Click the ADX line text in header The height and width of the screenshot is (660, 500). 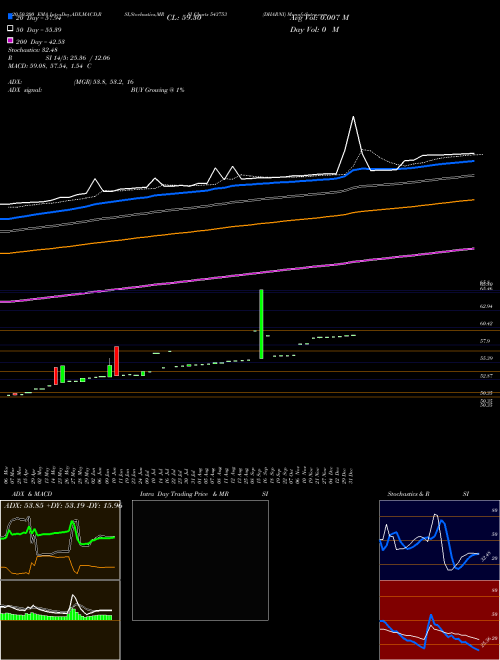[x=71, y=82]
